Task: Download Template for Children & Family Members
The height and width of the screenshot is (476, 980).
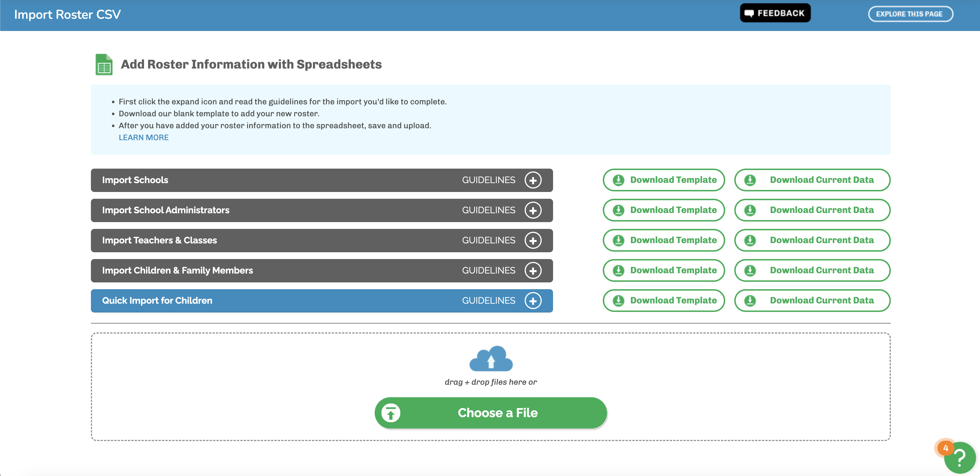Action: click(x=664, y=270)
